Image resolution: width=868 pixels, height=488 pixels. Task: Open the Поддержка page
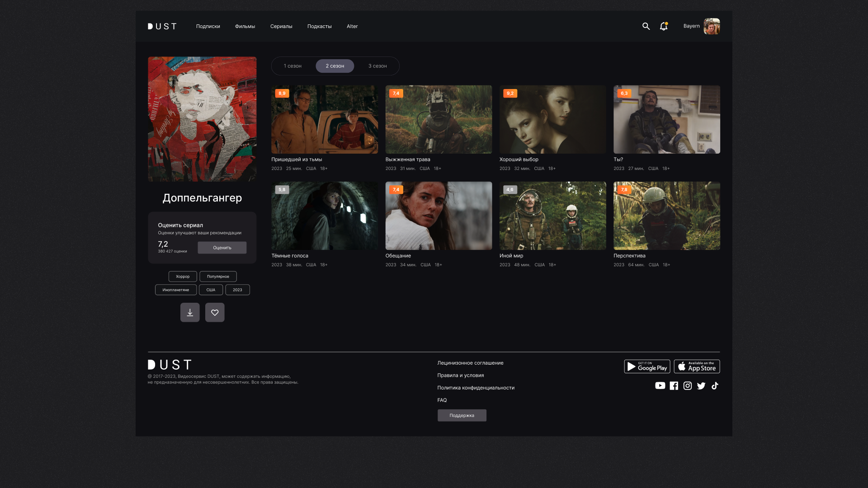click(462, 415)
